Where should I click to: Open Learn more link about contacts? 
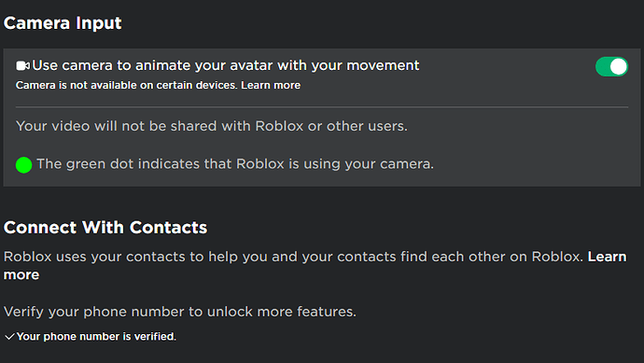click(607, 257)
